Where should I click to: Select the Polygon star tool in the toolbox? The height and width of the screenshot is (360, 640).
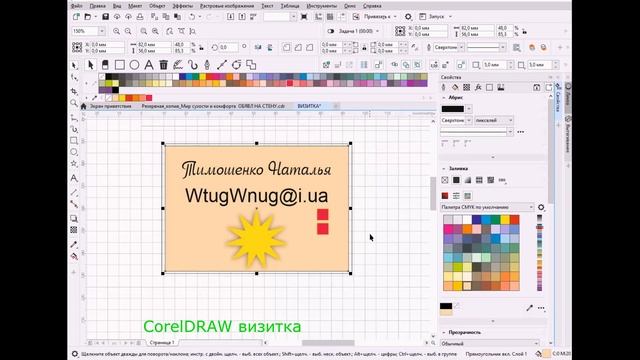74,164
